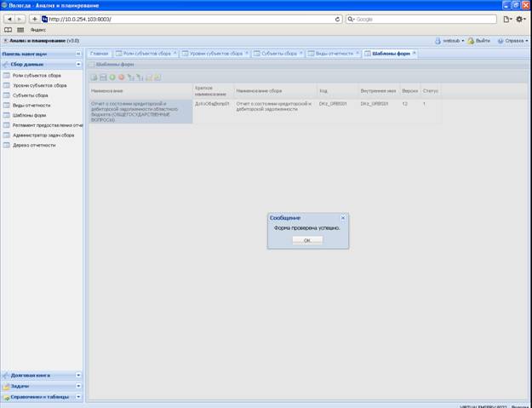This screenshot has height=408, width=532.
Task: Click OK in the message dialog
Action: pyautogui.click(x=307, y=240)
